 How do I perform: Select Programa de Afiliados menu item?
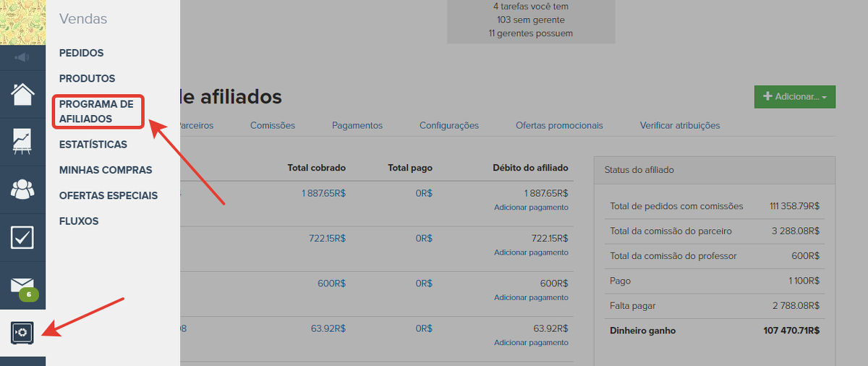coord(96,111)
